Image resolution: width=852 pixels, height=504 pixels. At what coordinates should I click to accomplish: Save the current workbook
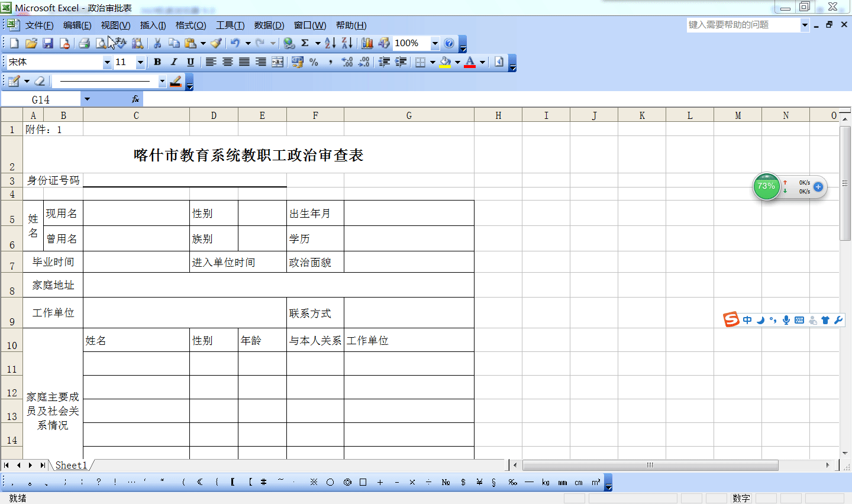click(x=47, y=43)
